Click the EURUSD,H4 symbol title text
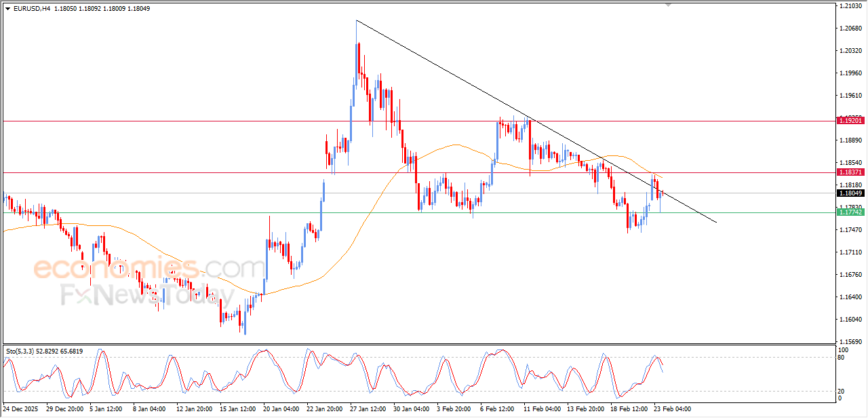 pos(31,9)
